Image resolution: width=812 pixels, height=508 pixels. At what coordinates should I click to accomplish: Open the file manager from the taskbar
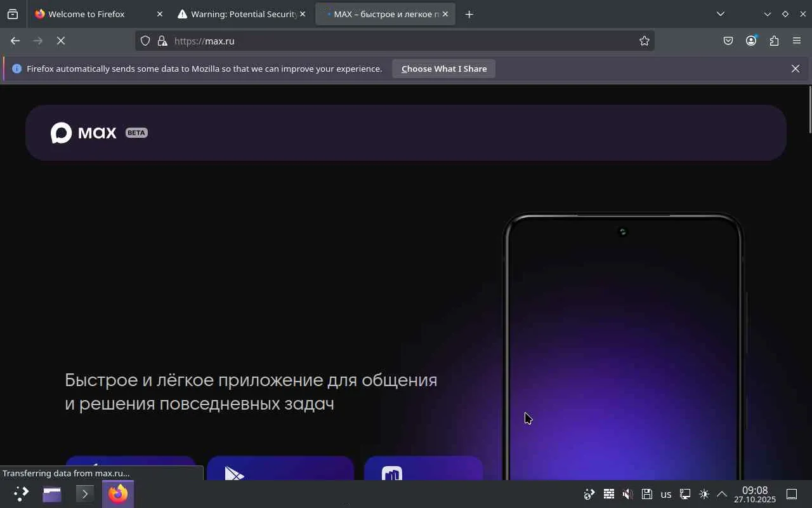click(52, 494)
